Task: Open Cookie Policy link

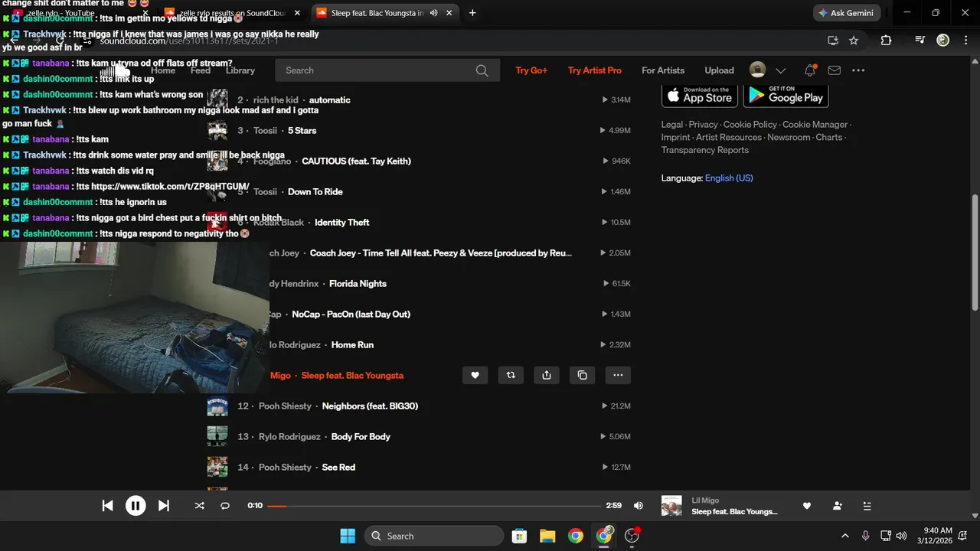Action: coord(750,125)
